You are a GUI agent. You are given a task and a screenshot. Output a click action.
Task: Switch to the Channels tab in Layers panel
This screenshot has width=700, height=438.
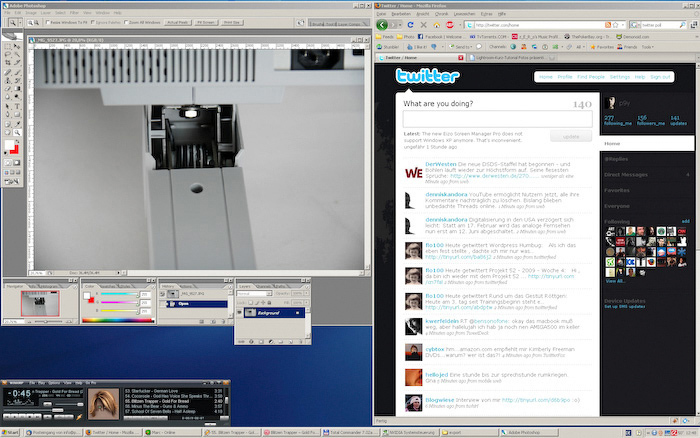264,286
